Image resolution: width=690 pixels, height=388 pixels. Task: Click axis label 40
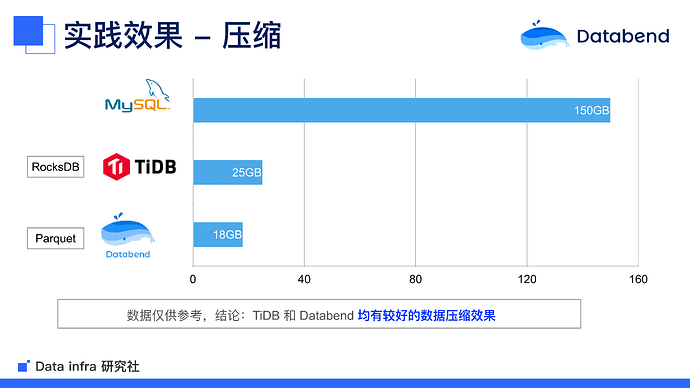[x=304, y=279]
